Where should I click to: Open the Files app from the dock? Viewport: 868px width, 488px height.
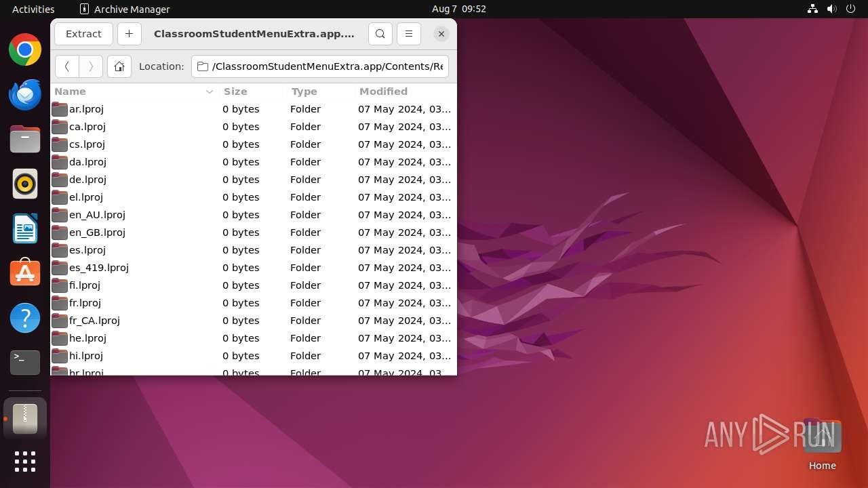click(25, 139)
